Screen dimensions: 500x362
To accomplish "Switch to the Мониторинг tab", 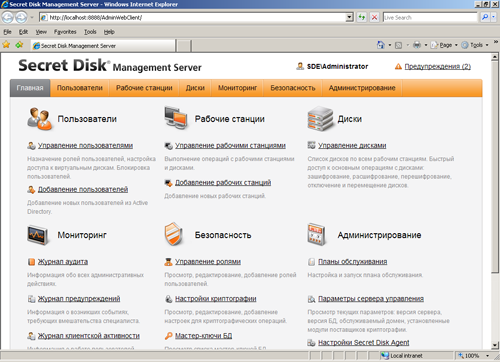I will coord(237,88).
